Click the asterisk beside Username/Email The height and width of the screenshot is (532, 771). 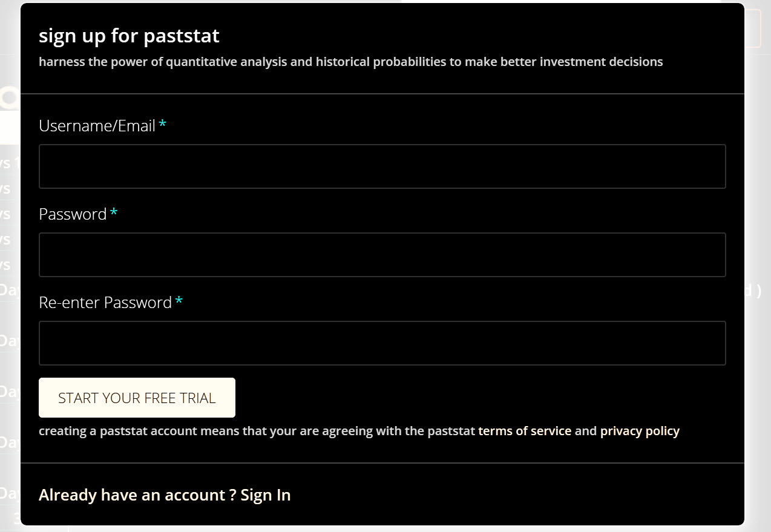point(163,125)
